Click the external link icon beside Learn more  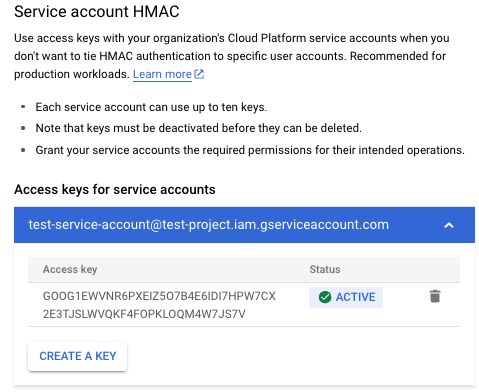tap(199, 74)
